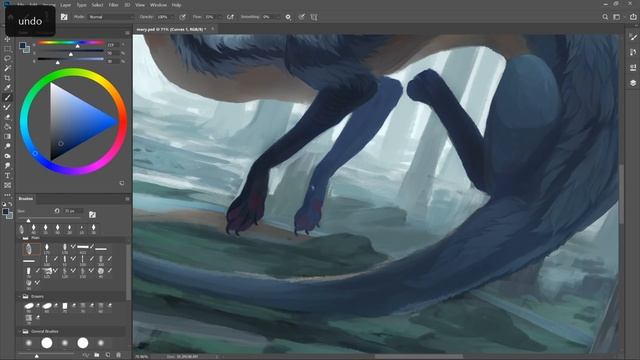Open the workspace switcher icon

click(x=618, y=17)
